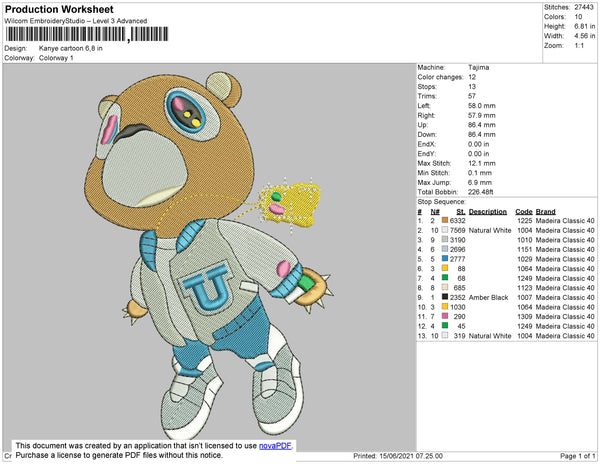Select the pink swatch for stop 11
The image size is (600, 464).
445,316
